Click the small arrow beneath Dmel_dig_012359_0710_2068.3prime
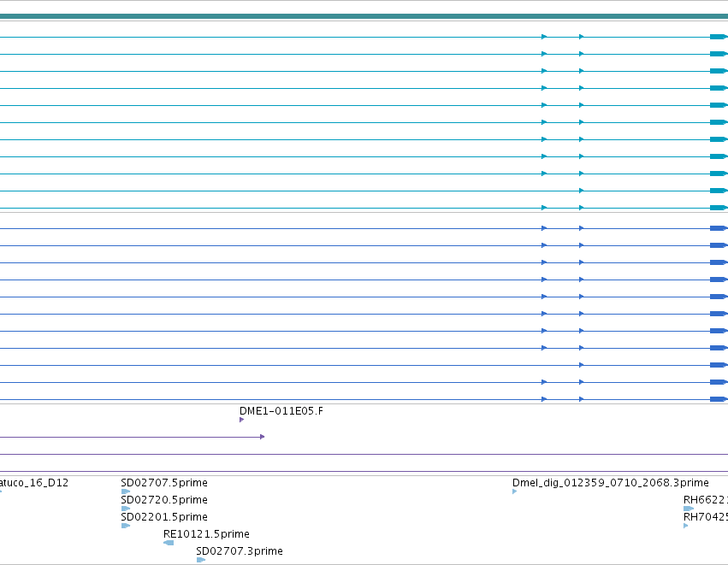 pyautogui.click(x=514, y=491)
